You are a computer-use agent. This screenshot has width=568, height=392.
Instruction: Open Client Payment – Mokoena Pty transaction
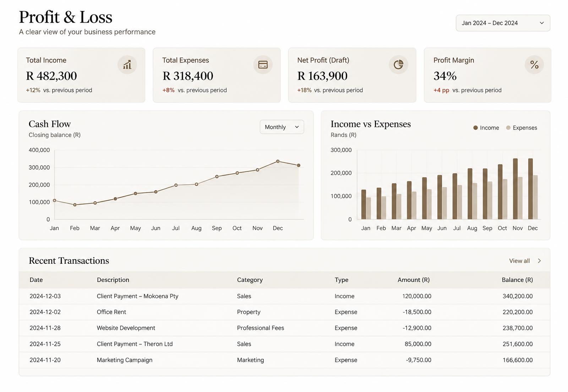pyautogui.click(x=137, y=296)
